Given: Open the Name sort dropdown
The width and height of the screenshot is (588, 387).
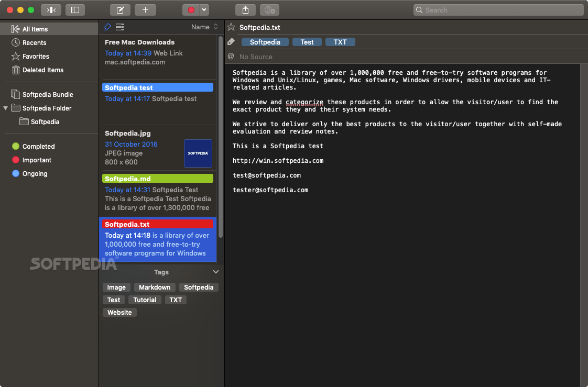Looking at the screenshot, I should coord(204,27).
